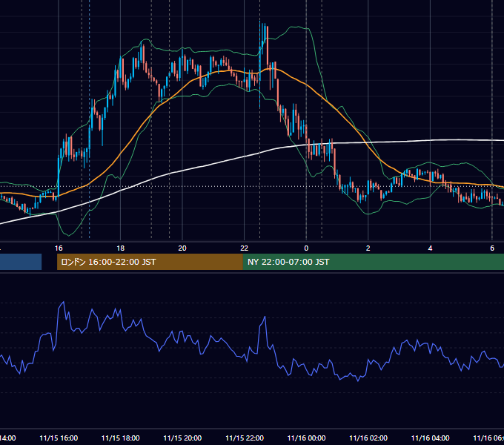
Task: Click the 0 hour label on price chart axis
Action: [306, 248]
